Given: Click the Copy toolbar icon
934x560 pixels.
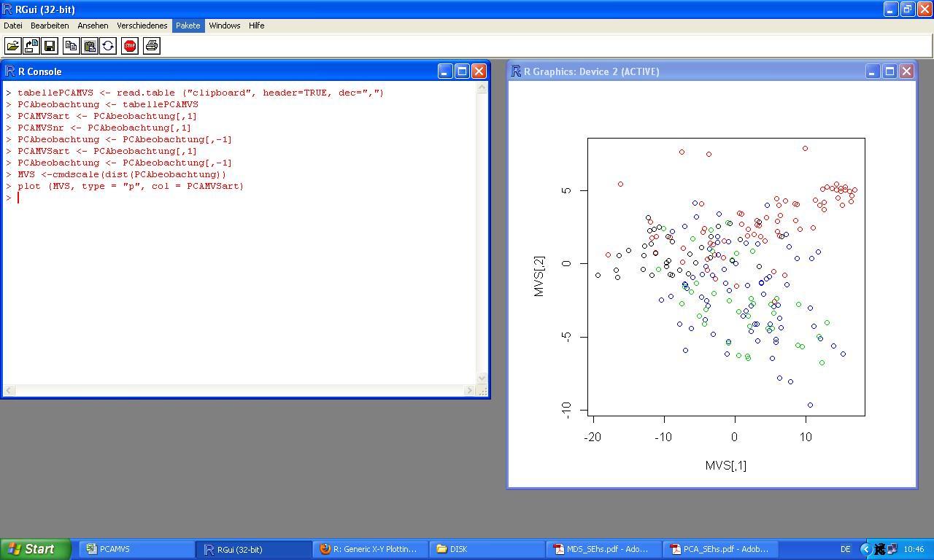Looking at the screenshot, I should coord(71,46).
